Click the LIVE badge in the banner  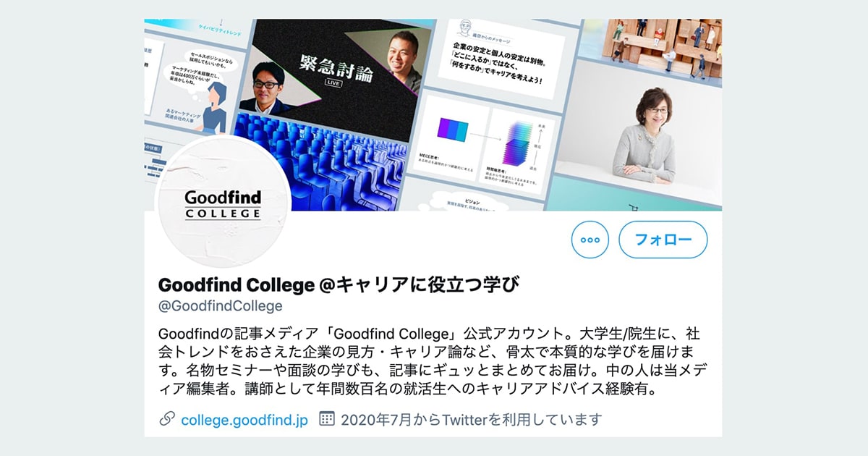[x=333, y=83]
